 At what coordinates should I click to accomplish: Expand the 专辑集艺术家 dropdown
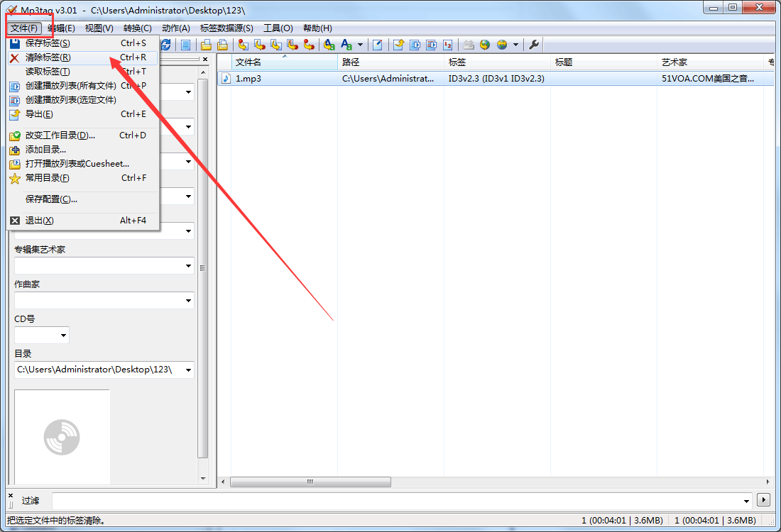tap(188, 266)
